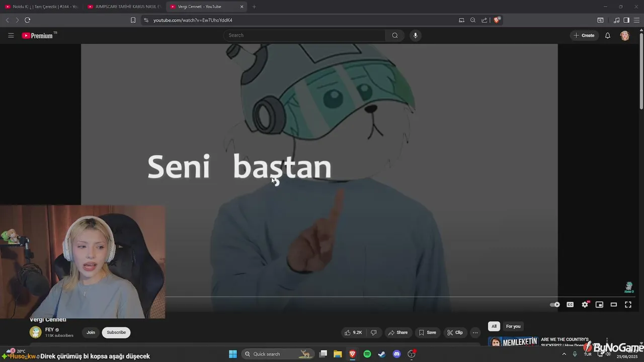Viewport: 644px width, 362px height.
Task: Open the zoom magnifier in address bar
Action: coord(472,20)
